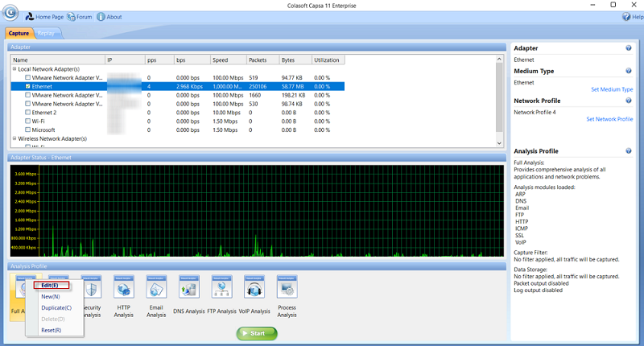Click the 58.77 MB bytes cell

tap(293, 87)
